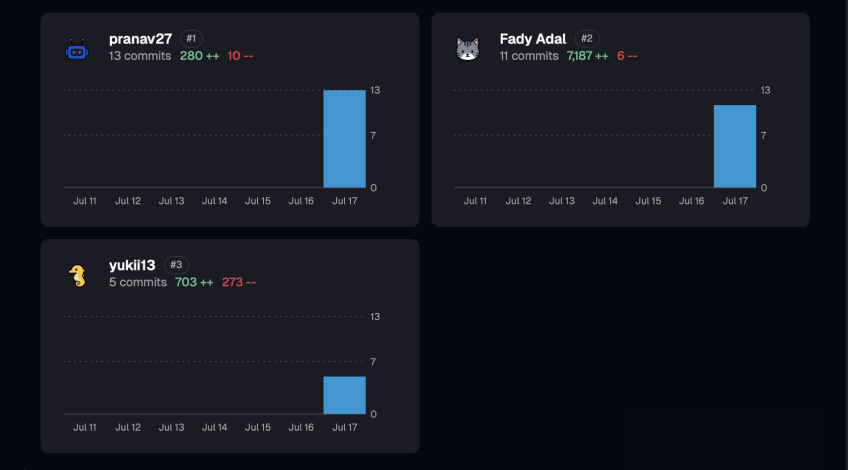Viewport: 848px width, 470px height.
Task: Click pranav27's blue robot avatar
Action: (x=77, y=50)
